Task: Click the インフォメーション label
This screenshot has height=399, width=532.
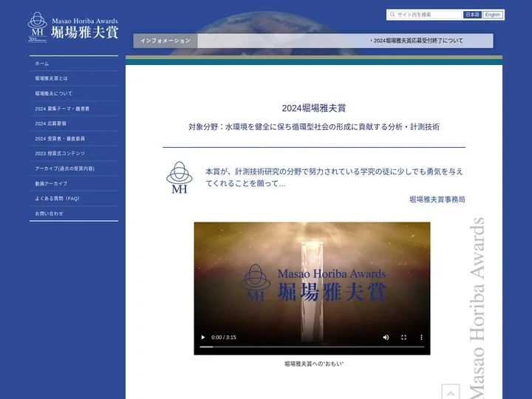Action: 166,41
